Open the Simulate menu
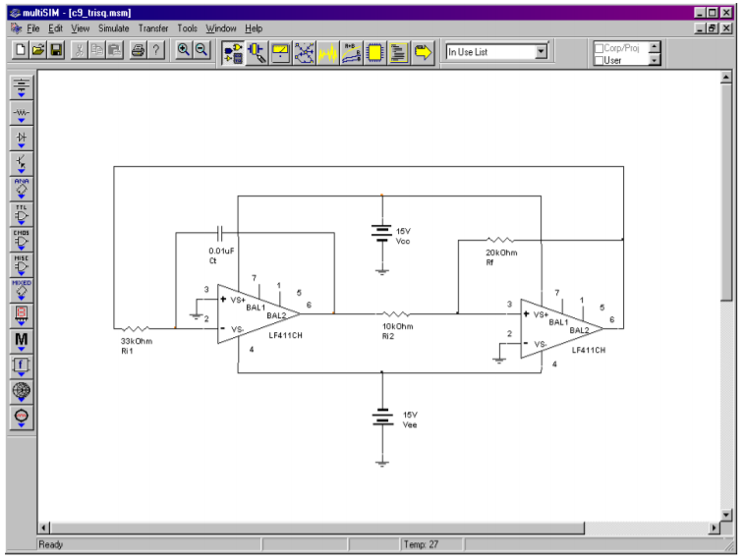The height and width of the screenshot is (560, 743). (x=113, y=28)
